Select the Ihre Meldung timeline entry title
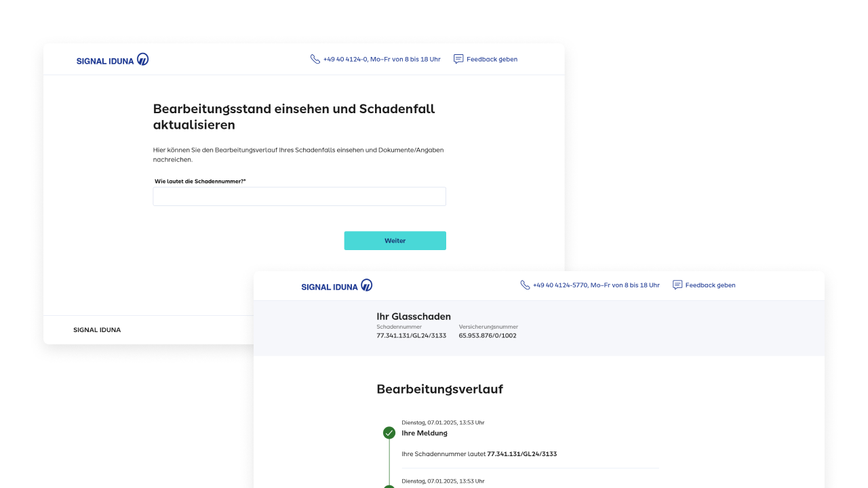868x488 pixels. [425, 433]
